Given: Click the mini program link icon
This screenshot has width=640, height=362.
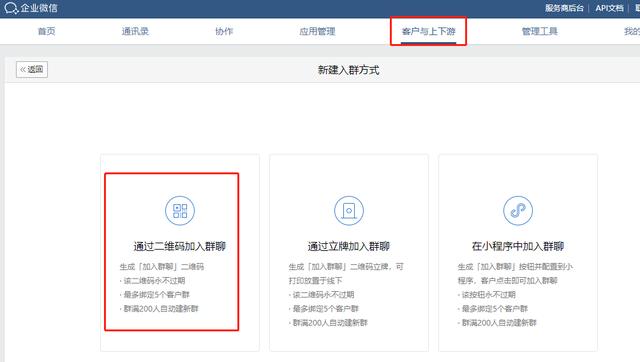Looking at the screenshot, I should click(x=518, y=211).
